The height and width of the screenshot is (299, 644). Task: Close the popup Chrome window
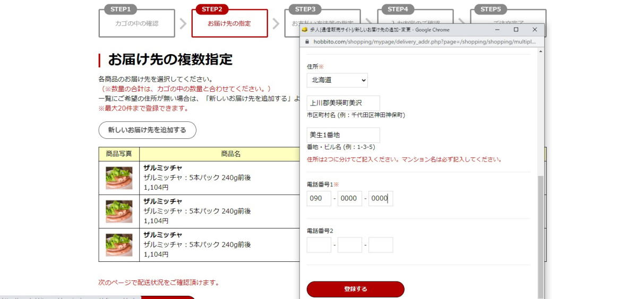(535, 30)
